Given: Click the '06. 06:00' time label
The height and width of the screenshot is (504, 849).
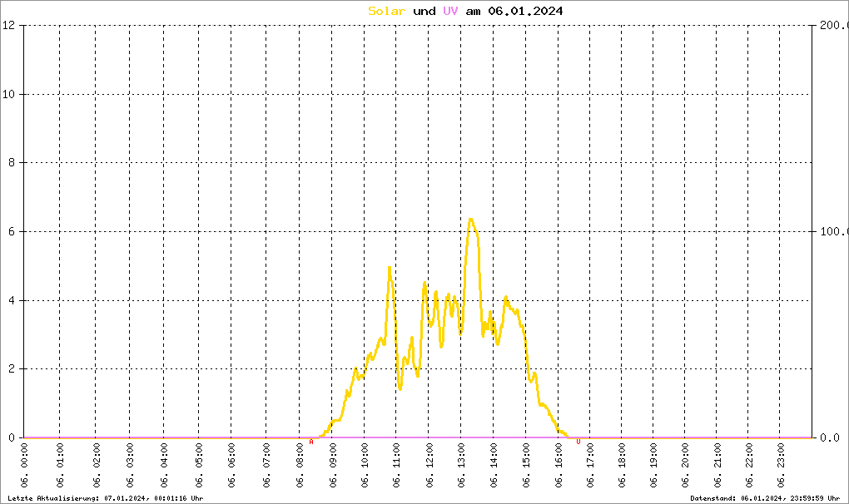Looking at the screenshot, I should 231,466.
